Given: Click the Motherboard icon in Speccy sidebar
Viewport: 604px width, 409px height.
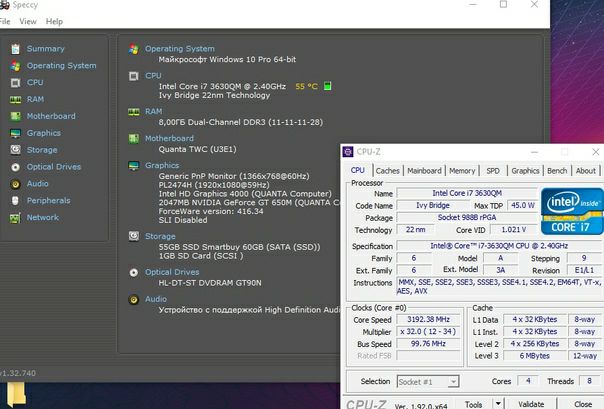Looking at the screenshot, I should click(15, 116).
